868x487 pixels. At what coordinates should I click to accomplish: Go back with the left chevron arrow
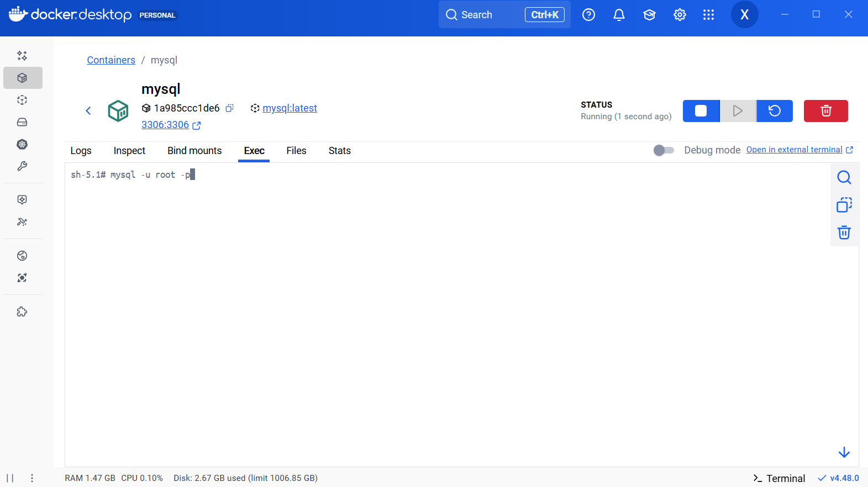click(x=88, y=111)
